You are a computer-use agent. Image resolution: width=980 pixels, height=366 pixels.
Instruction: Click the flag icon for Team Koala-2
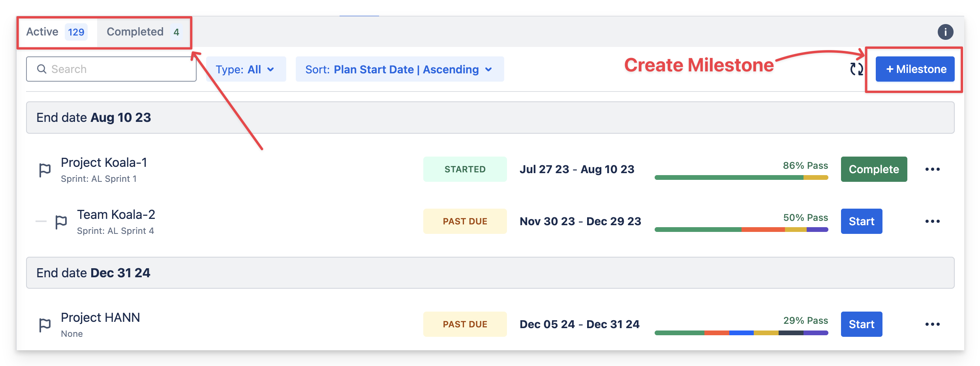(x=61, y=222)
